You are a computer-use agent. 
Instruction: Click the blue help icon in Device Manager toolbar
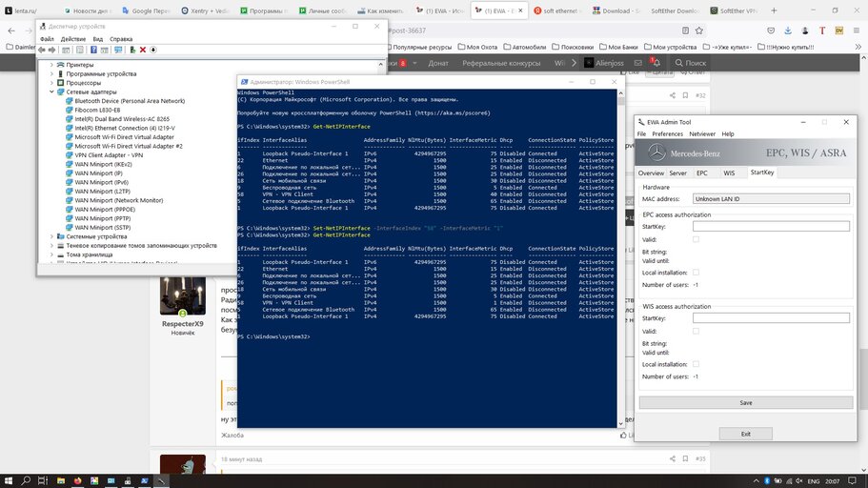coord(93,50)
